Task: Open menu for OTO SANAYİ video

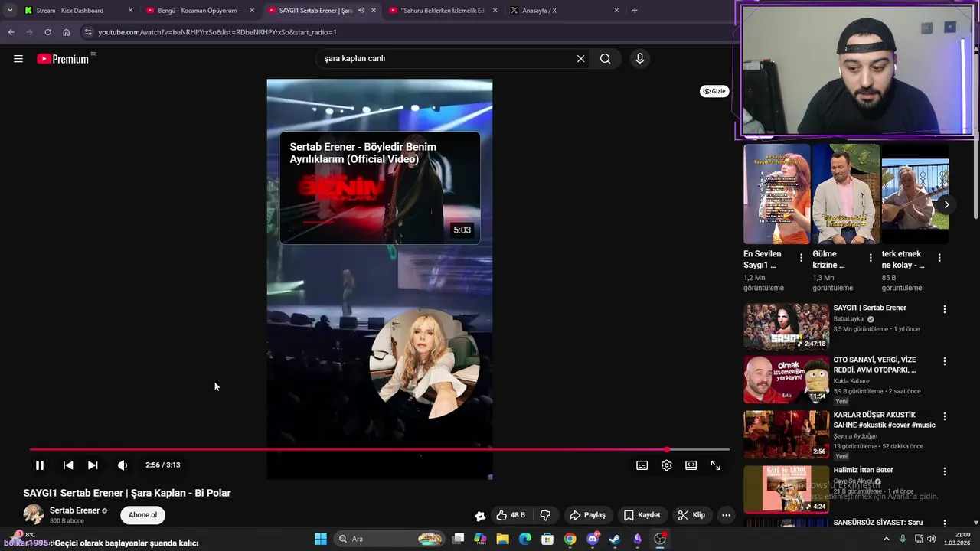Action: [x=944, y=361]
